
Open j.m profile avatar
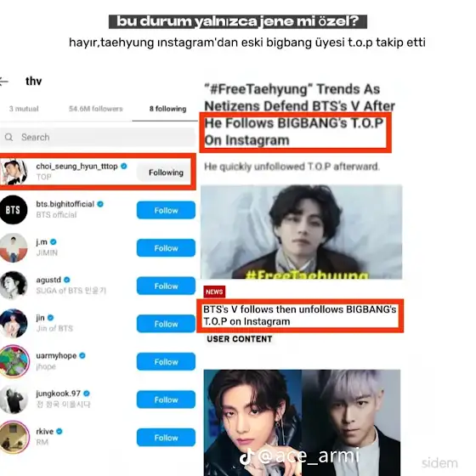(x=14, y=247)
